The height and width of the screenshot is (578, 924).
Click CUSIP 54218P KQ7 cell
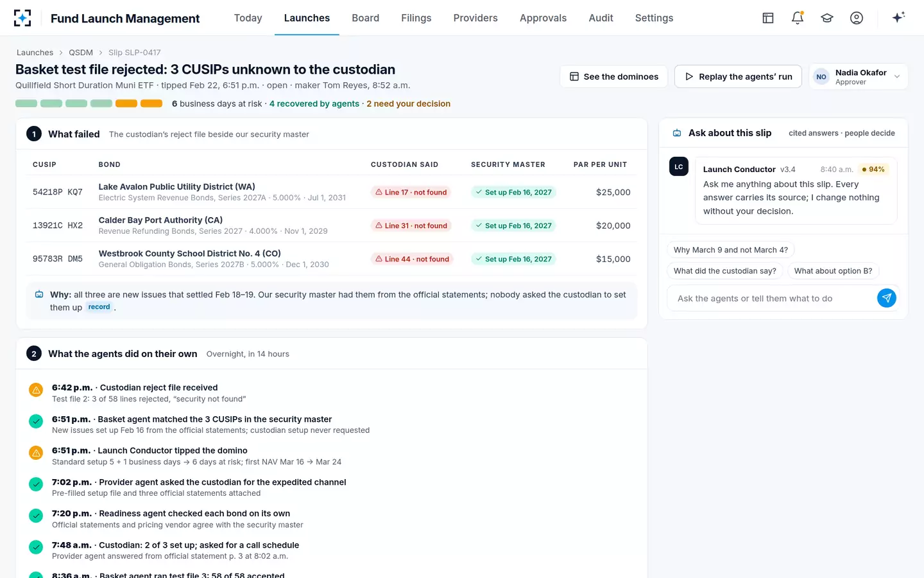point(58,192)
